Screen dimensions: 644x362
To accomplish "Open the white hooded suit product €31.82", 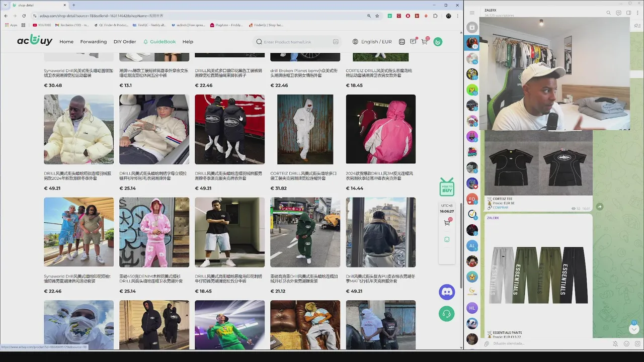I will coord(305,129).
